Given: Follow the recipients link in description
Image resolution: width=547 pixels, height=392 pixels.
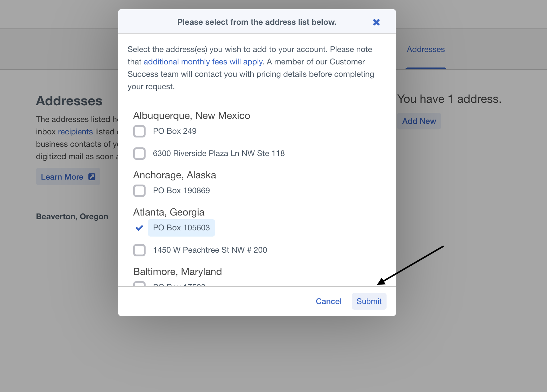Looking at the screenshot, I should (x=75, y=132).
